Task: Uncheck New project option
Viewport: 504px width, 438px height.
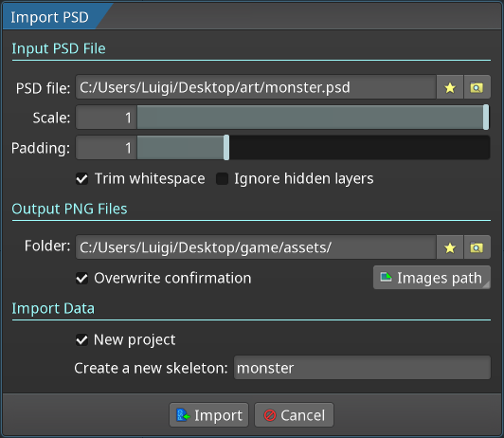Action: pyautogui.click(x=82, y=339)
